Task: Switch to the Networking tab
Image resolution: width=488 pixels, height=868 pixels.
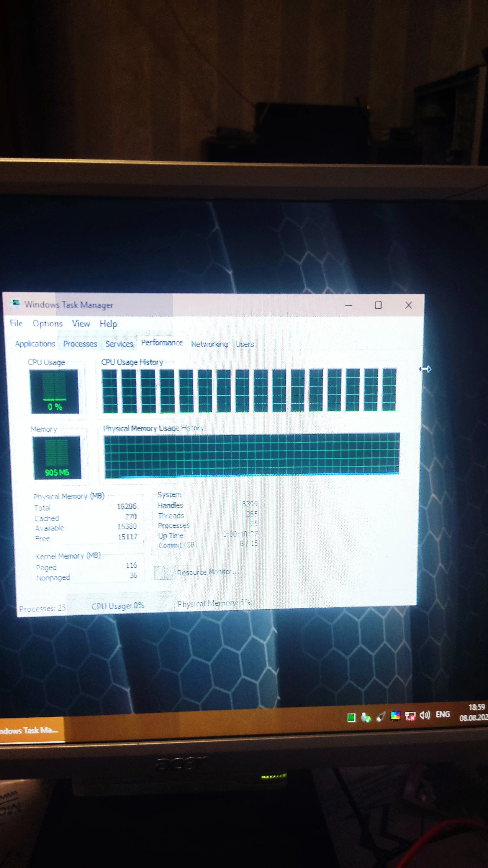Action: pos(210,344)
